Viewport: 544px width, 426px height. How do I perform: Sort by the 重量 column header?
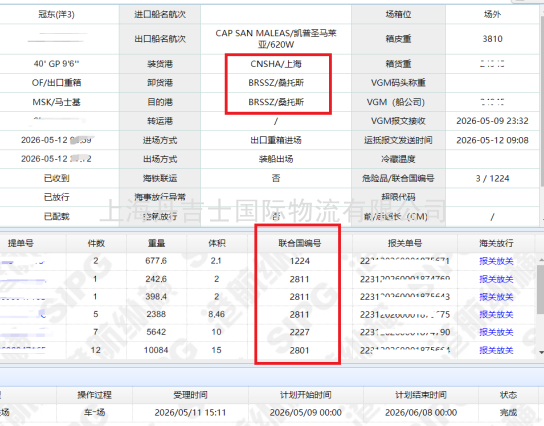(x=156, y=243)
